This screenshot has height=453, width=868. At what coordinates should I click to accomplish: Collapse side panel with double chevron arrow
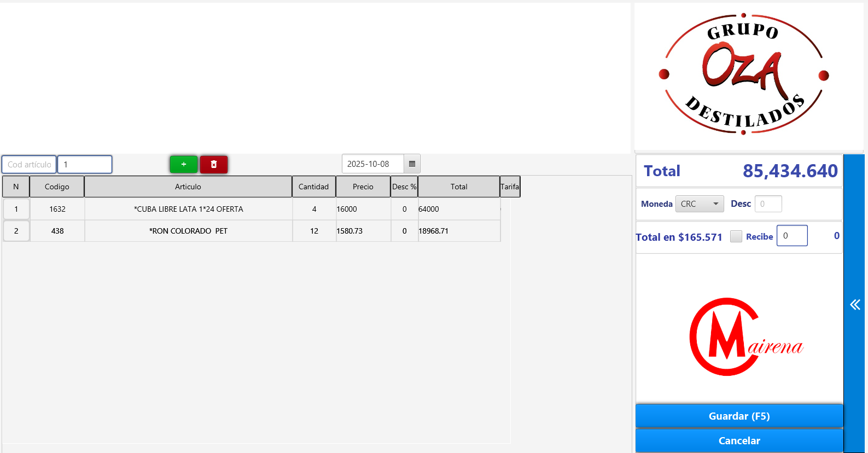(x=855, y=305)
